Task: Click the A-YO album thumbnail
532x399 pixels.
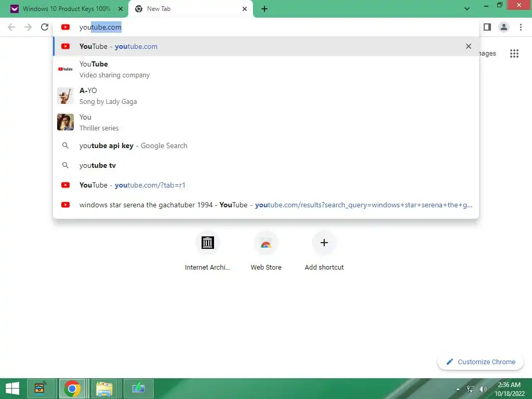Action: tap(65, 96)
